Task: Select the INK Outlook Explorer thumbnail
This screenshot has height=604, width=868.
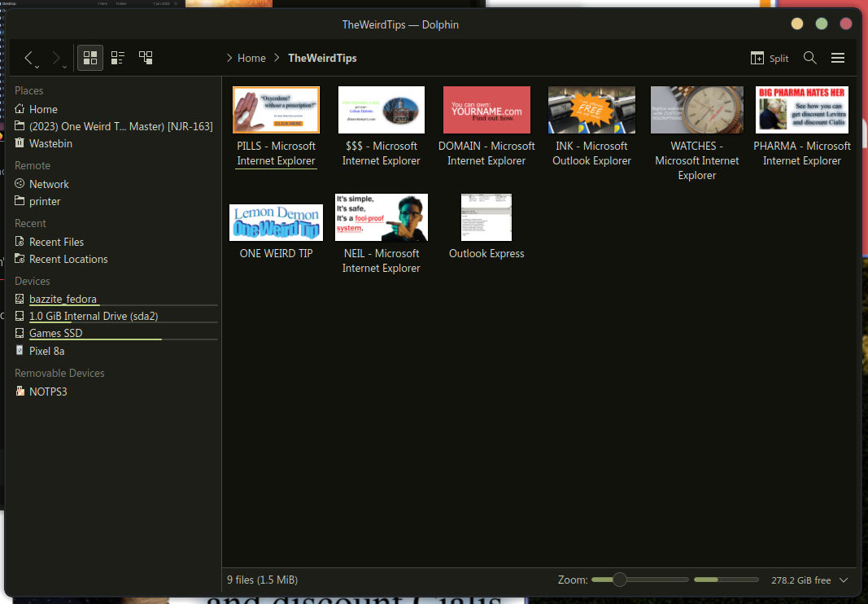Action: coord(591,110)
